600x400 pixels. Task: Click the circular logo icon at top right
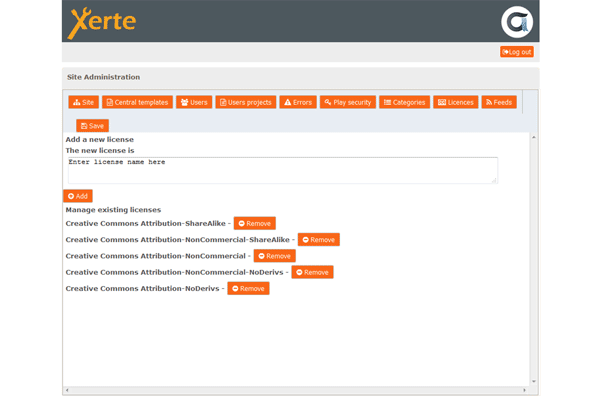click(516, 22)
